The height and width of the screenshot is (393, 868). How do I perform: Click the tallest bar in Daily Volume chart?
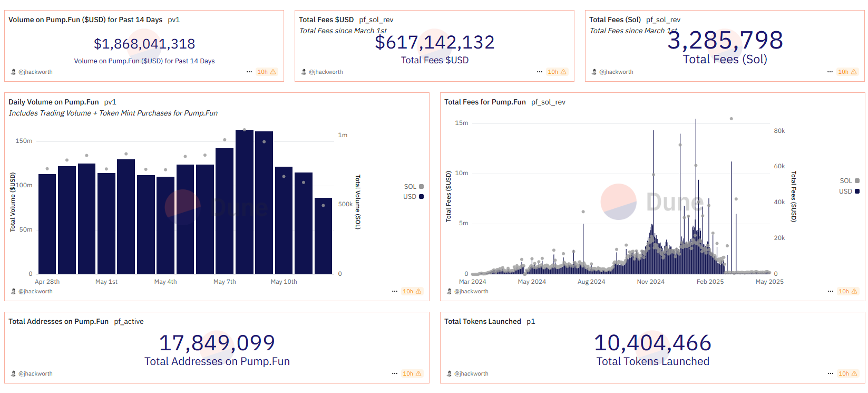click(245, 202)
